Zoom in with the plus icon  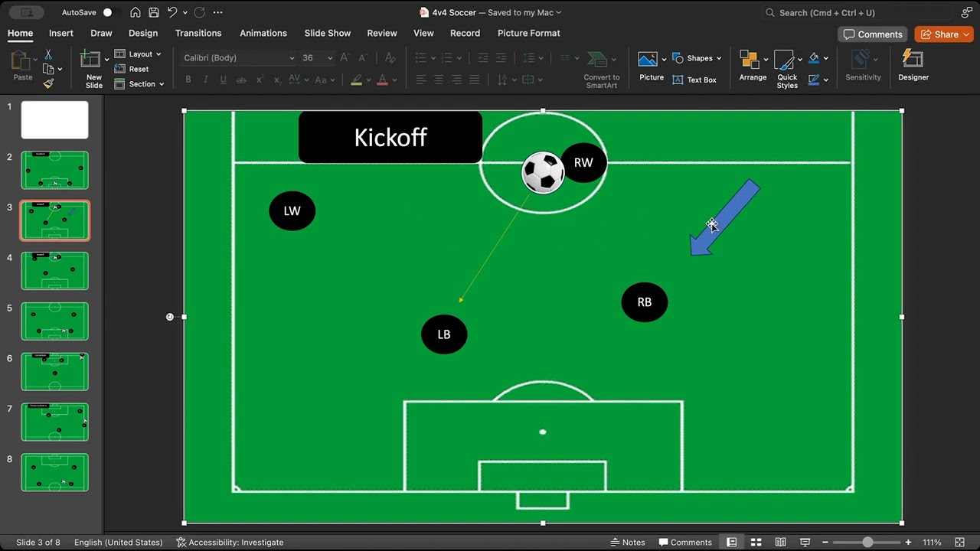(909, 543)
